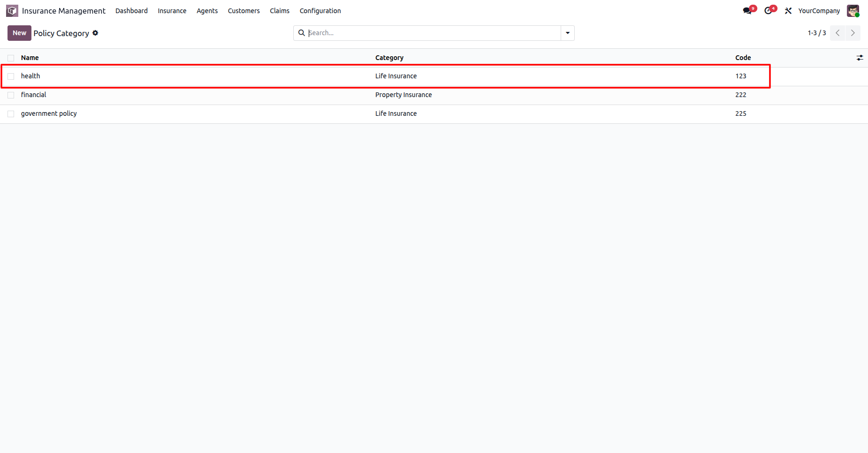Focus the Search input field
Image resolution: width=868 pixels, height=453 pixels.
(434, 33)
